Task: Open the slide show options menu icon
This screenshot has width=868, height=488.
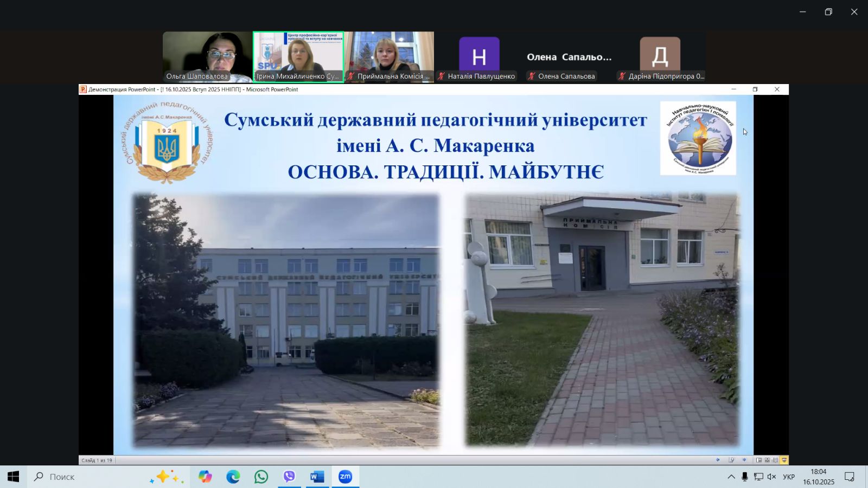Action: tap(731, 460)
